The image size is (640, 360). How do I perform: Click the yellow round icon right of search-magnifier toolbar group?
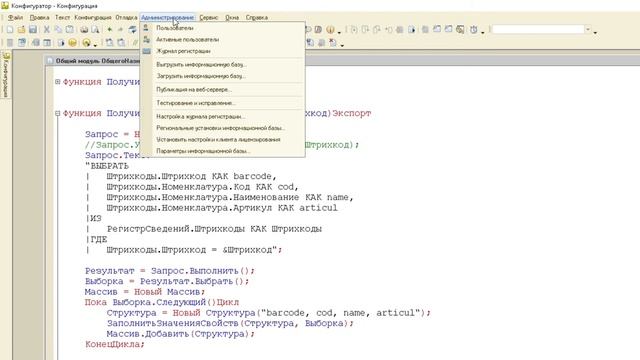point(330,30)
